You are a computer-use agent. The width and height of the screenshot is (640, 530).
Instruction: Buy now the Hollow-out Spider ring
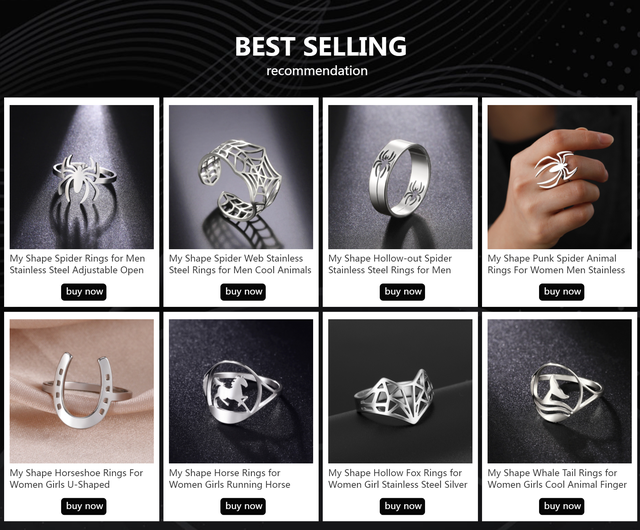[x=402, y=292]
